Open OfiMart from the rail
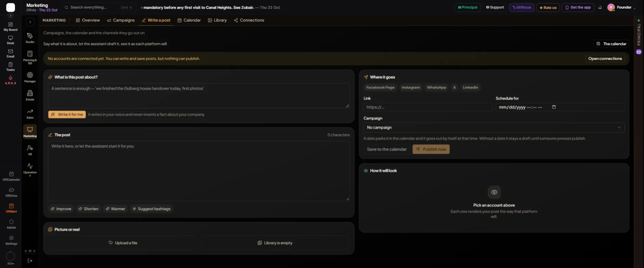Screen dimensions: 644x268 (x=11, y=208)
